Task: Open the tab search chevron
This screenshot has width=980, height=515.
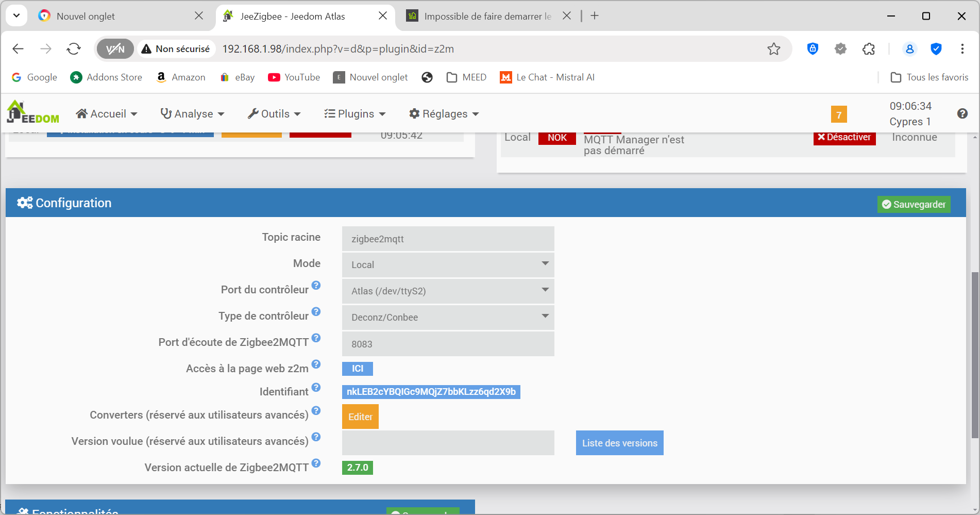Action: (x=16, y=15)
